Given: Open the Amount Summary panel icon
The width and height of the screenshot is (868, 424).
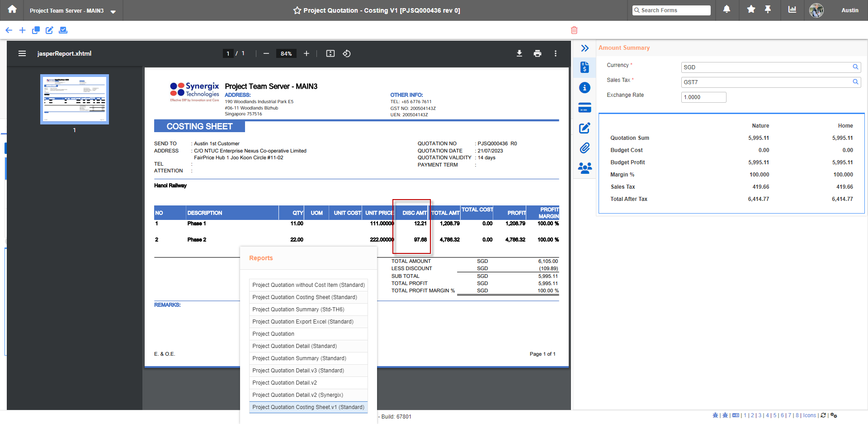Looking at the screenshot, I should pos(585,67).
